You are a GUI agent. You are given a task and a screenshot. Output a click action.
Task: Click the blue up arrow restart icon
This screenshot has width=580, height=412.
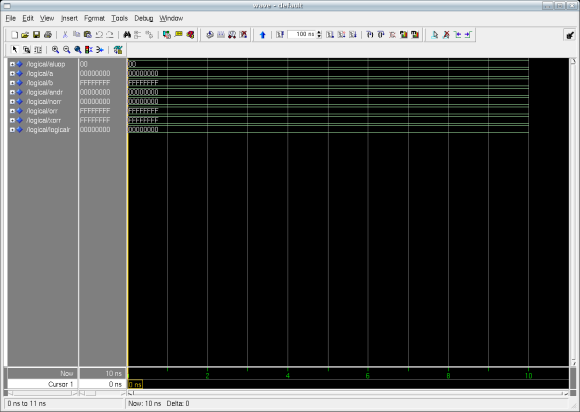pos(263,35)
